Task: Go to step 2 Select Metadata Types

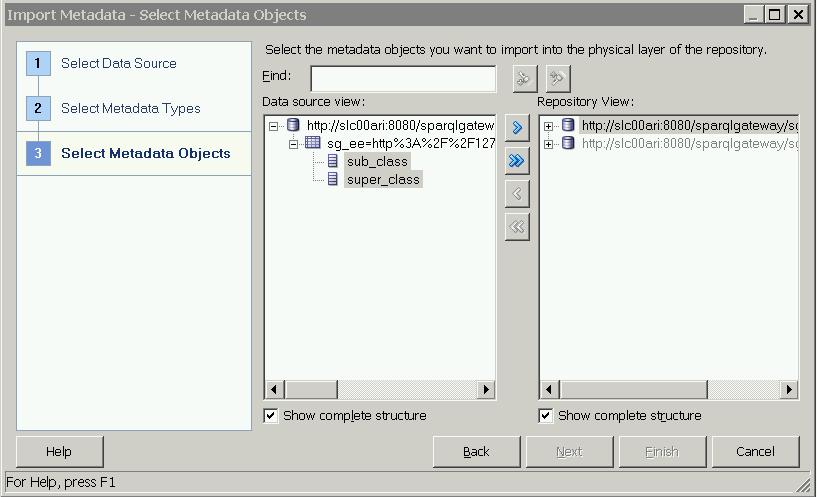Action: coord(130,109)
